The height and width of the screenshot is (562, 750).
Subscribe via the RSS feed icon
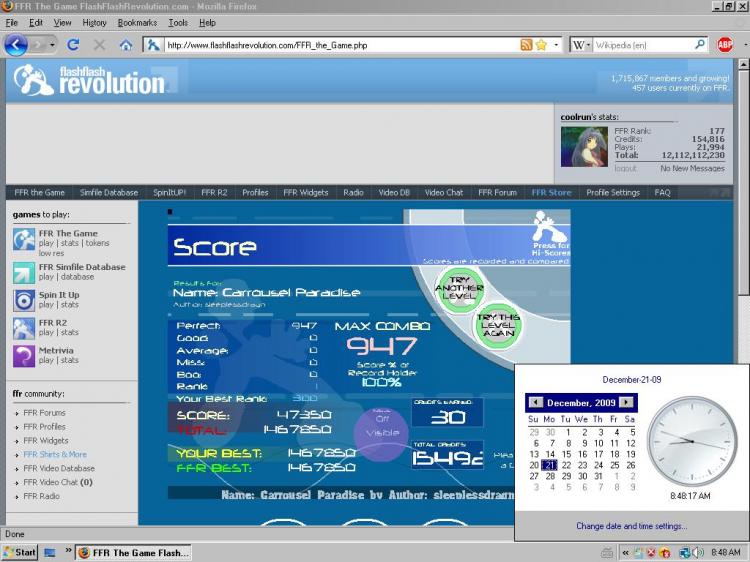point(526,45)
